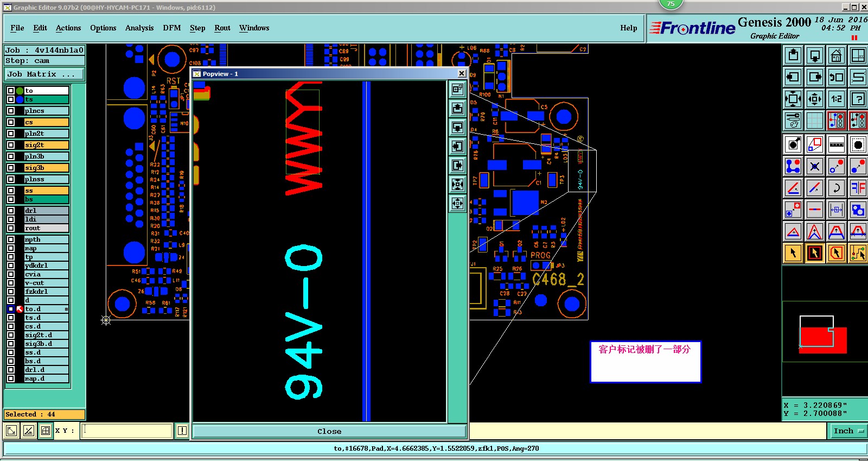
Task: Click the Close button in Popview
Action: (329, 431)
